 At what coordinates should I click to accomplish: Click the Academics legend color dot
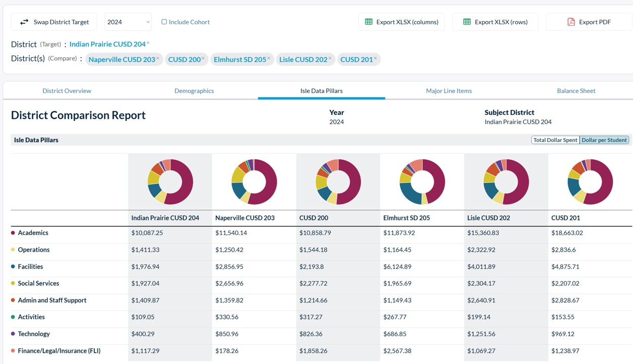click(x=13, y=233)
